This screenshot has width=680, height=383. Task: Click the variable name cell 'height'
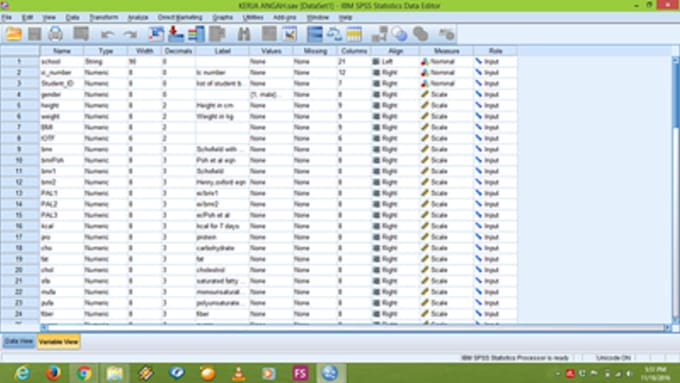(62, 105)
